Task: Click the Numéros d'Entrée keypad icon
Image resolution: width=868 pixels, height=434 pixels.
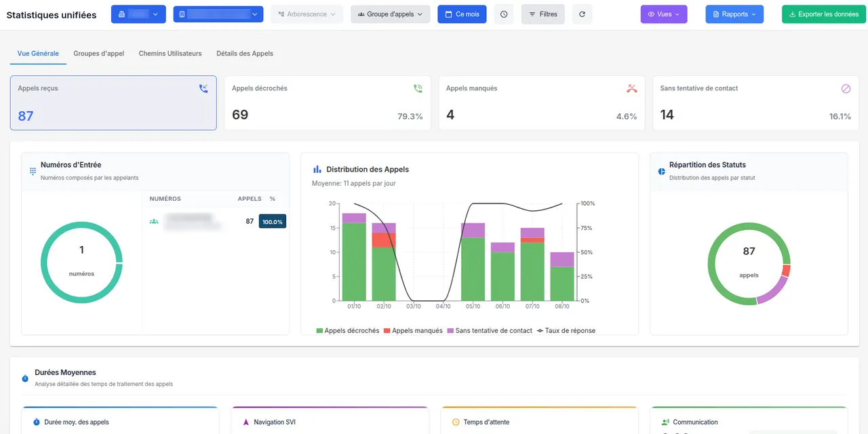Action: pyautogui.click(x=33, y=171)
